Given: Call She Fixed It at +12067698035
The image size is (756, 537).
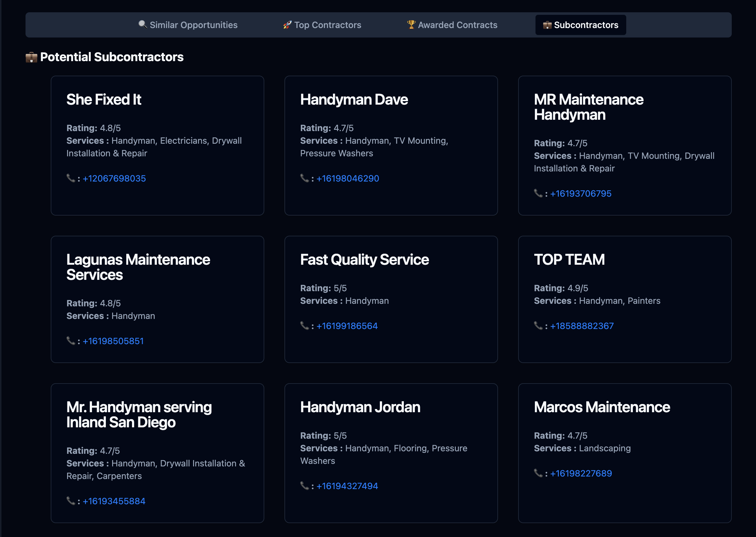Looking at the screenshot, I should (114, 179).
